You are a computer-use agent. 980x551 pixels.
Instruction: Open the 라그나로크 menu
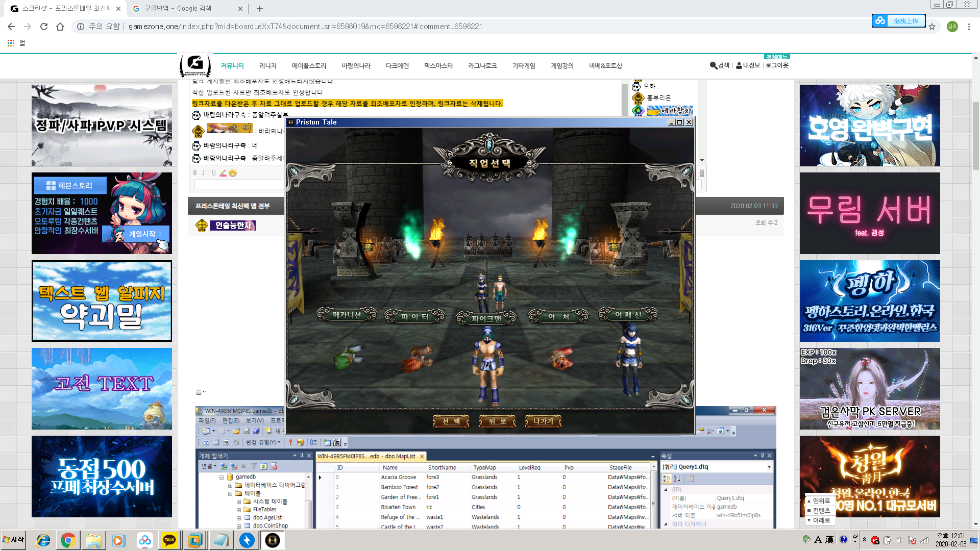482,66
